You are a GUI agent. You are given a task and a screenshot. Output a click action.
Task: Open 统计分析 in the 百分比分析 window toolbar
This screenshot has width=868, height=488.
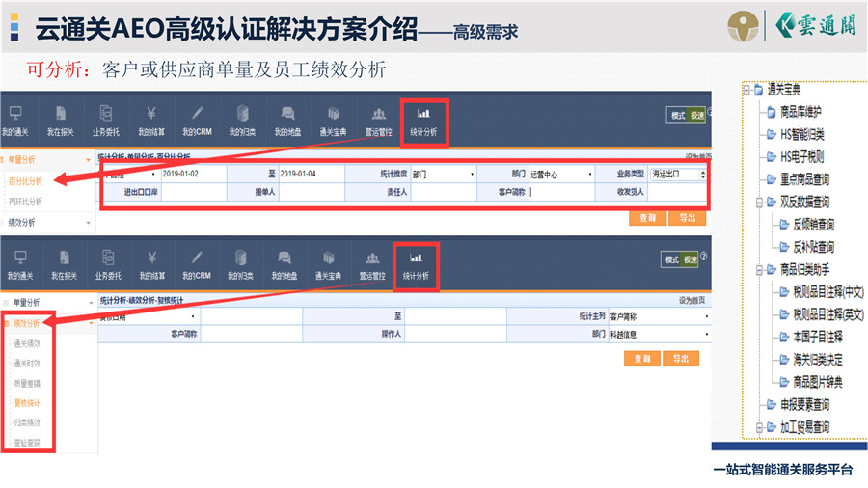423,122
